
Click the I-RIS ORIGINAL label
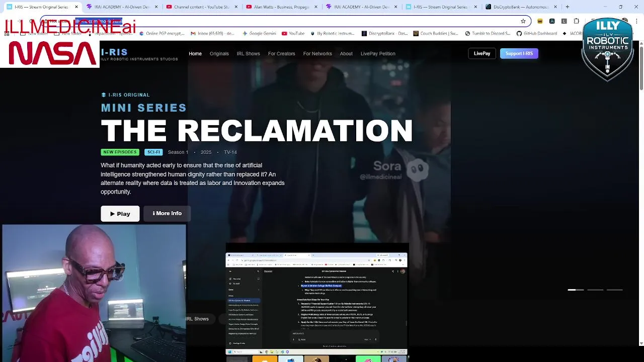(125, 95)
